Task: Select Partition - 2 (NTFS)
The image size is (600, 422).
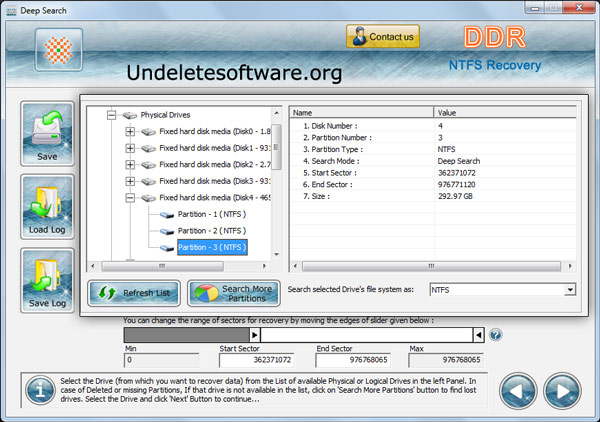Action: click(212, 231)
